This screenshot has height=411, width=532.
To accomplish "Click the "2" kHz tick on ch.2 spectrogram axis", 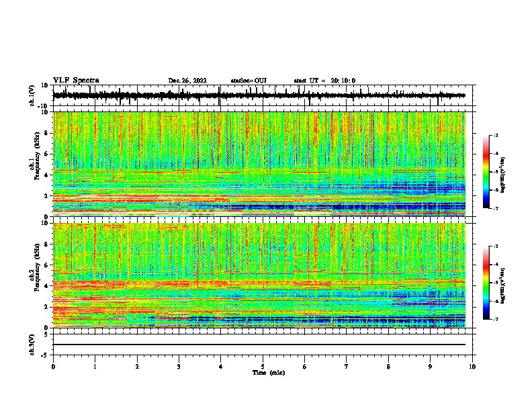I will pos(46,307).
